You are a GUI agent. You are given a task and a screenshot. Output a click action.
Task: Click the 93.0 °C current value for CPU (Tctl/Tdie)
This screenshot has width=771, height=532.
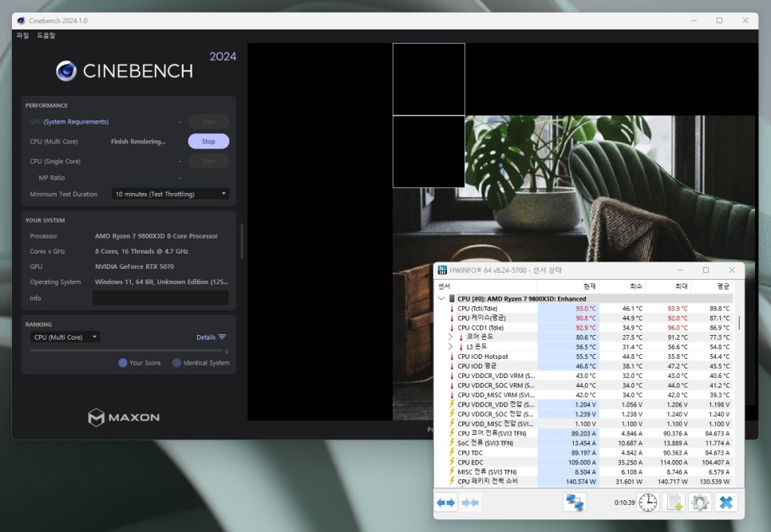(586, 309)
